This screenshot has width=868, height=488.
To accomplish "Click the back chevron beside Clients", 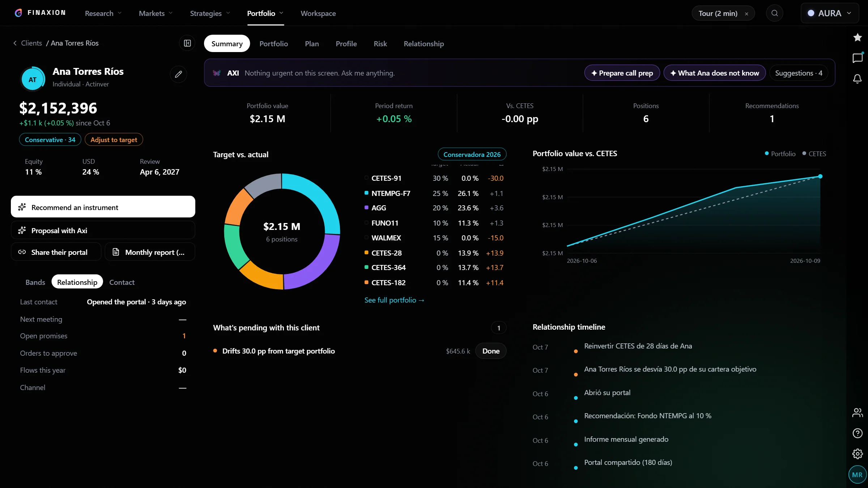I will pos(15,43).
